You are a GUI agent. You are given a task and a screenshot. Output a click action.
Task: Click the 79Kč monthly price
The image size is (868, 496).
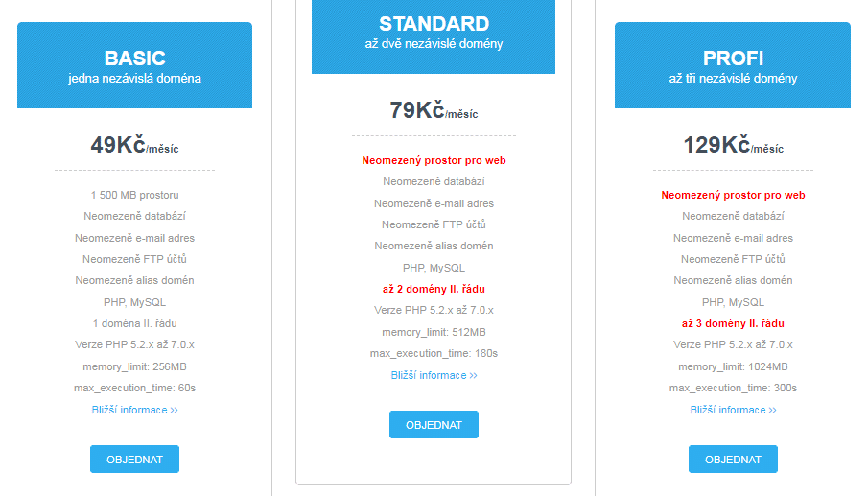click(x=434, y=110)
